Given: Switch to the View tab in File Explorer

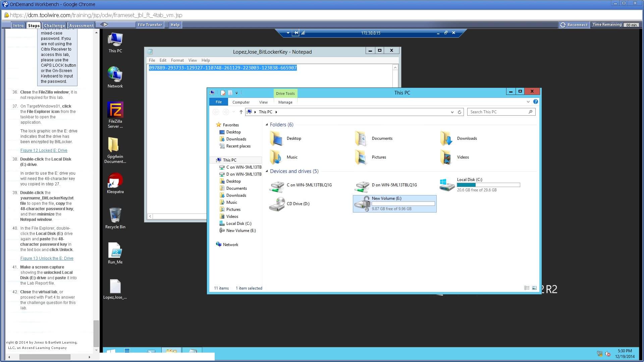Looking at the screenshot, I should [x=263, y=102].
